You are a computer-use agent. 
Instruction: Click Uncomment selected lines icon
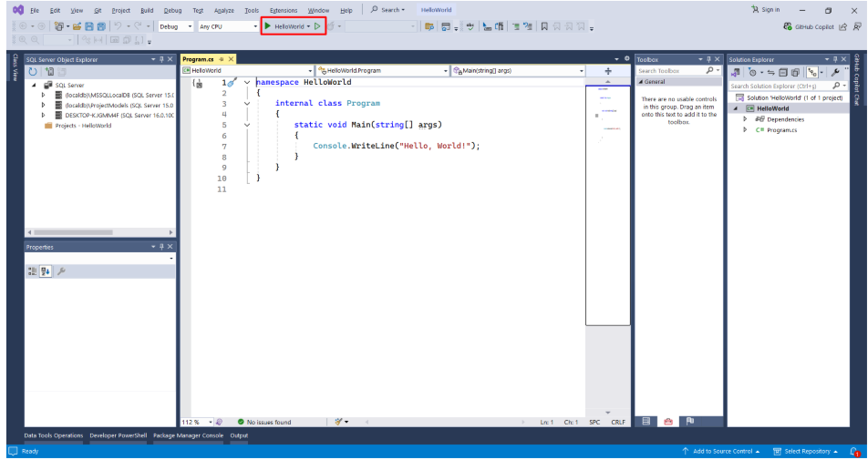click(x=528, y=26)
